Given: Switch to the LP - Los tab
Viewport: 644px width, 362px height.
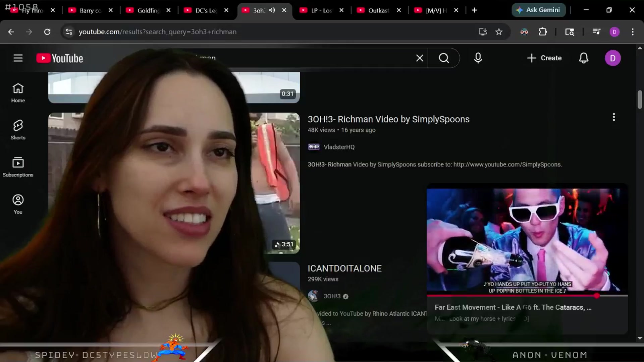Looking at the screenshot, I should point(321,10).
